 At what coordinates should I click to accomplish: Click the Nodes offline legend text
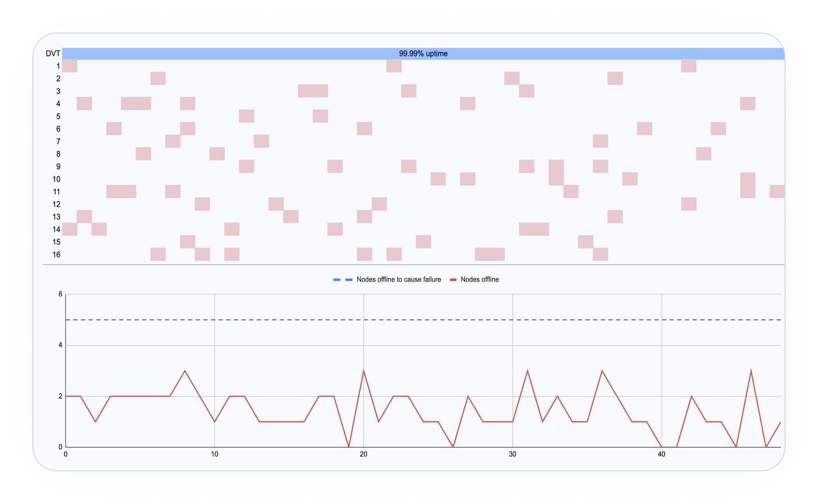[479, 280]
